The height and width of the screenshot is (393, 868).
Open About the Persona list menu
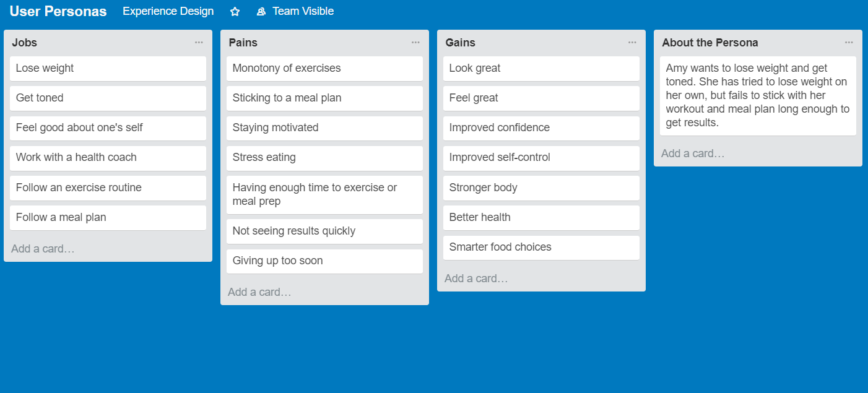pyautogui.click(x=849, y=43)
